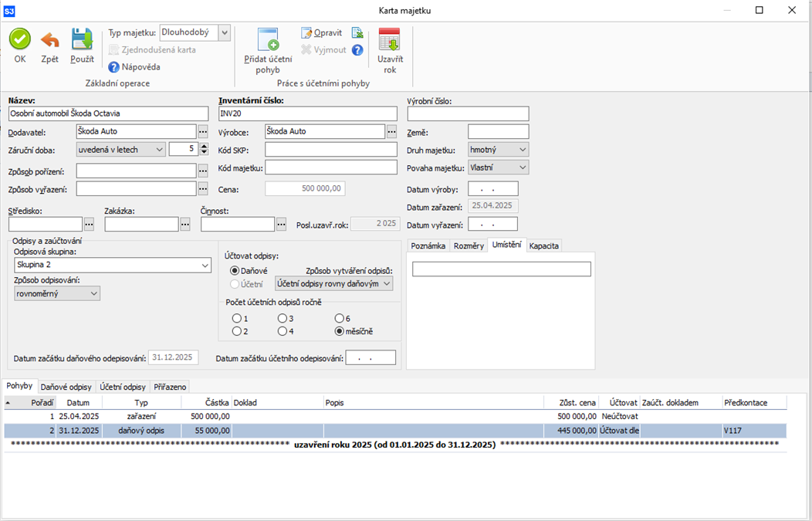This screenshot has height=521, width=812.
Task: Click the Výrobní číslo input field
Action: 468,114
